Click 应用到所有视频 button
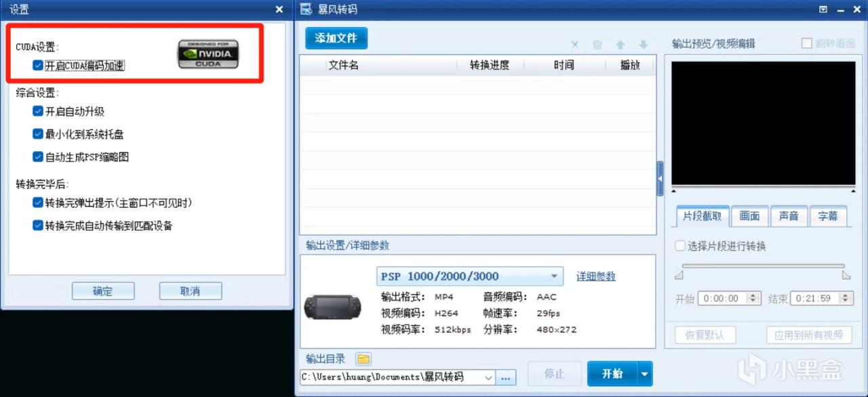Screen dimensions: 868x397 (809, 335)
